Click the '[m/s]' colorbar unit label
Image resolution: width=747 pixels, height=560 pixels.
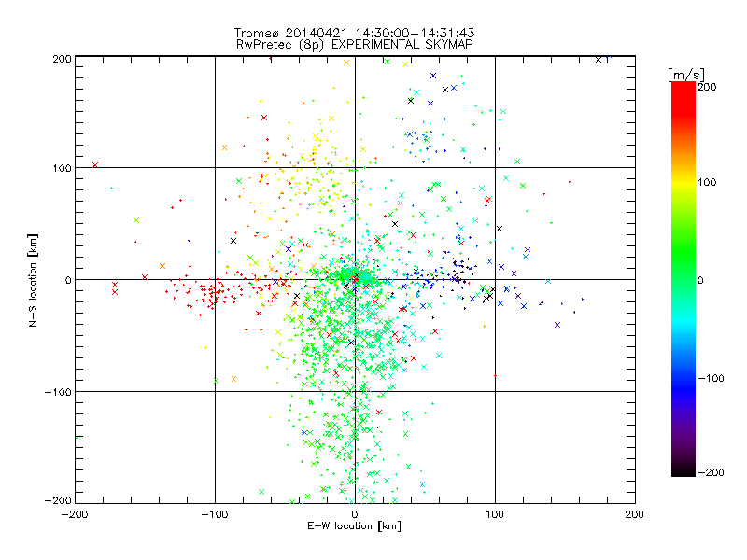(686, 75)
